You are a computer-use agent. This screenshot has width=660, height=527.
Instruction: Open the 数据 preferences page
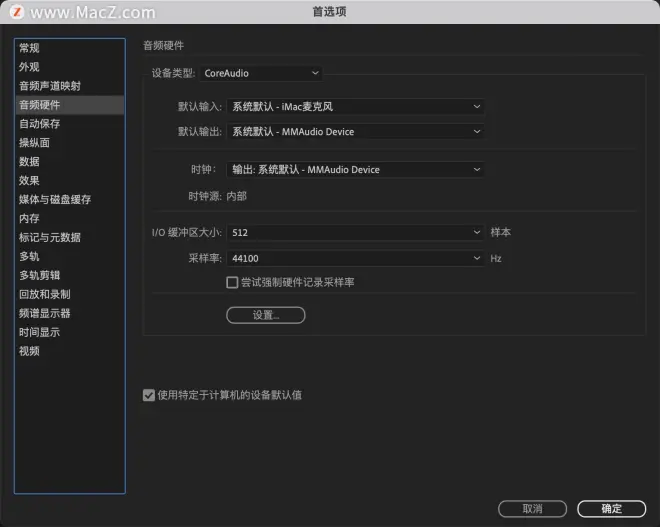[x=69, y=162]
